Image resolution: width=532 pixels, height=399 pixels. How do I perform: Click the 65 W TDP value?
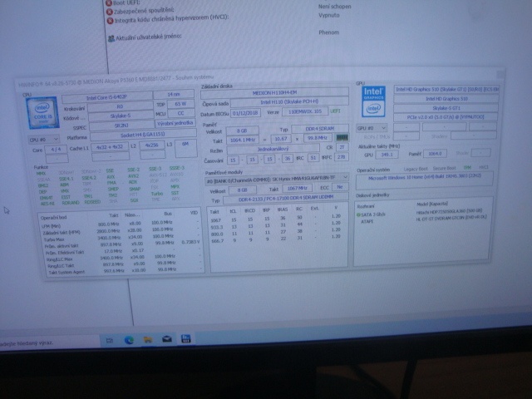coord(181,103)
